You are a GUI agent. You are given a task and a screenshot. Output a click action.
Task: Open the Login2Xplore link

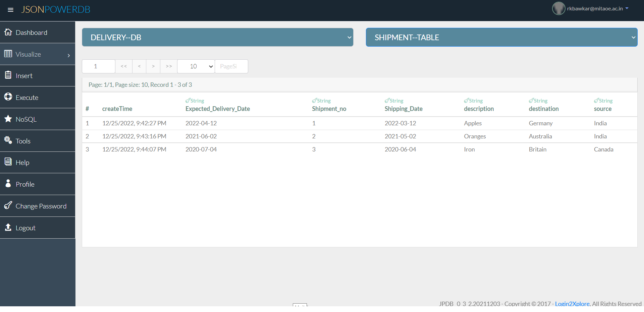(x=572, y=304)
